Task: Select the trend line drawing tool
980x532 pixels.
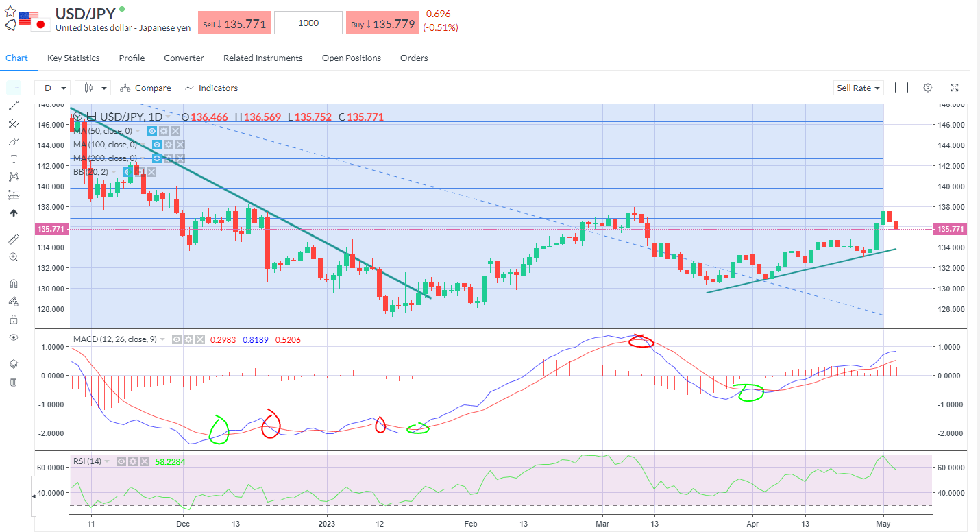Action: click(14, 106)
